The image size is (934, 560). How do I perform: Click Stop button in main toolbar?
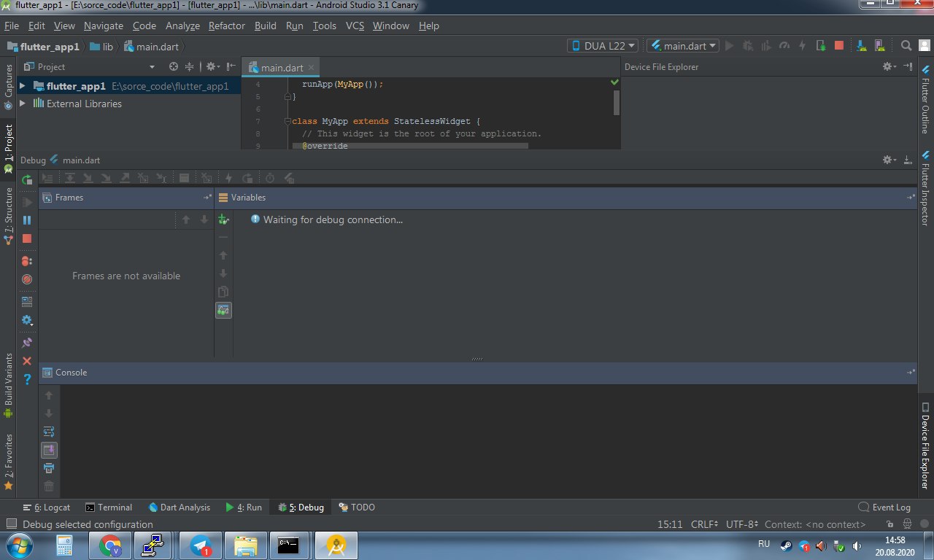[839, 45]
